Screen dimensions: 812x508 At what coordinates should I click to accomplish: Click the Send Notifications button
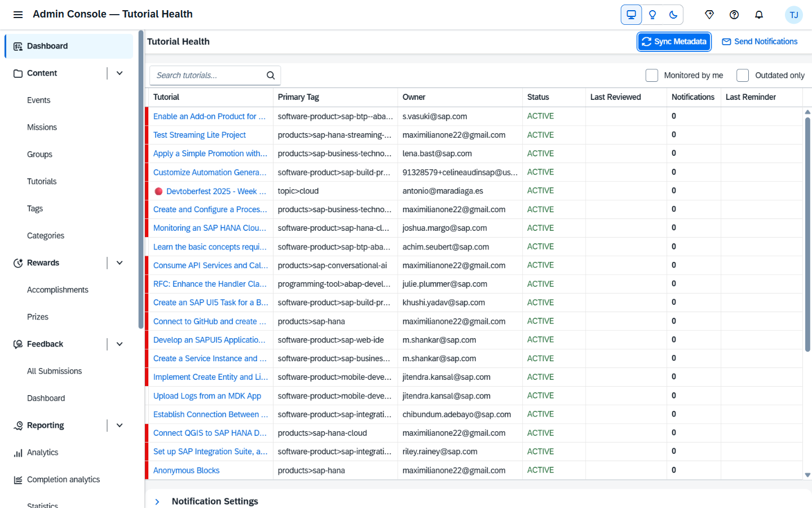[760, 42]
